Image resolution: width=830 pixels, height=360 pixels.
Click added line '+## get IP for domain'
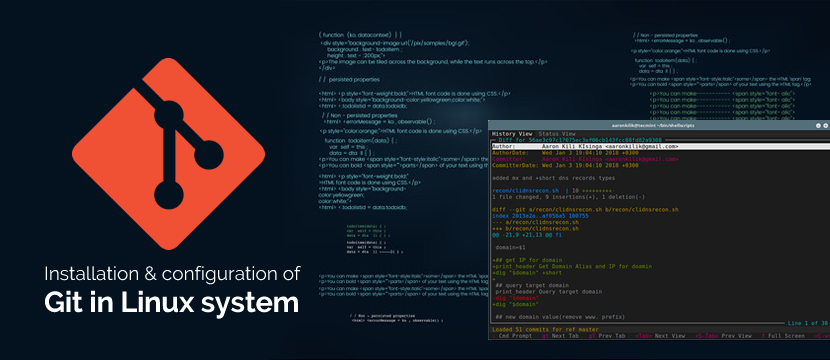coord(527,260)
